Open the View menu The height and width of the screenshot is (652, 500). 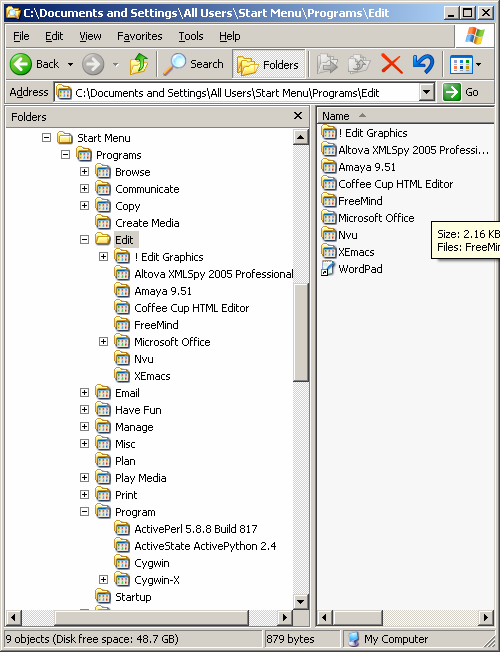click(x=90, y=37)
